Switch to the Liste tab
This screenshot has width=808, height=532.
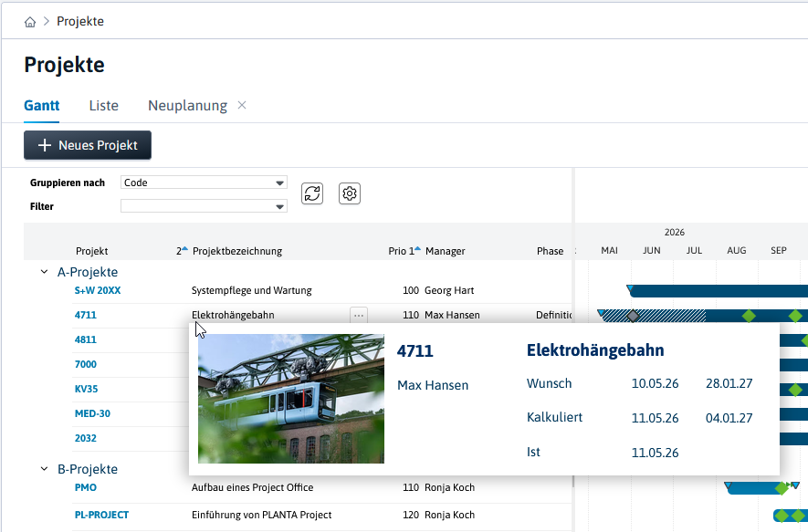(x=103, y=106)
